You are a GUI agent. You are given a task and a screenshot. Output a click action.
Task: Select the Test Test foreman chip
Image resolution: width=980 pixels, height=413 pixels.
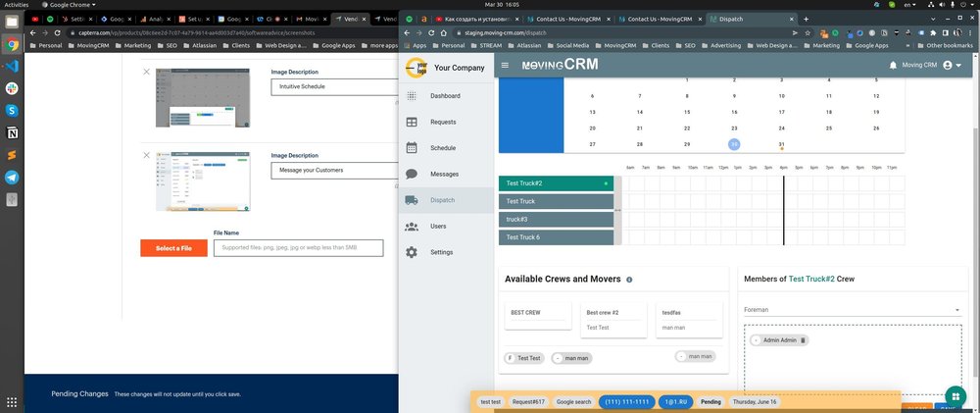coord(524,359)
